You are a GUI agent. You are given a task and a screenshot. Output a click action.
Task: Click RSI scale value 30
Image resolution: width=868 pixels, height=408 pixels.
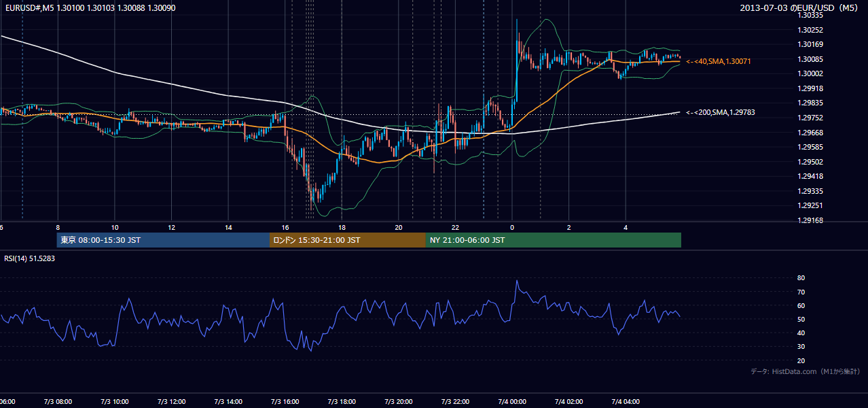click(x=801, y=347)
